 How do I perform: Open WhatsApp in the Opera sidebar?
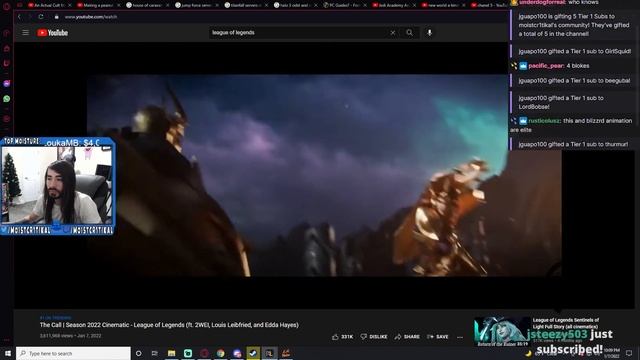[7, 99]
